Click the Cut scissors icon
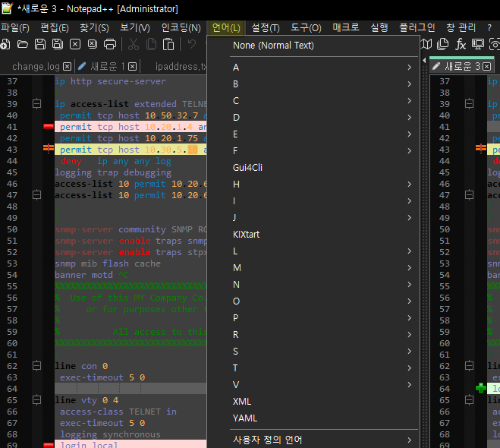500x448 pixels. 134,44
